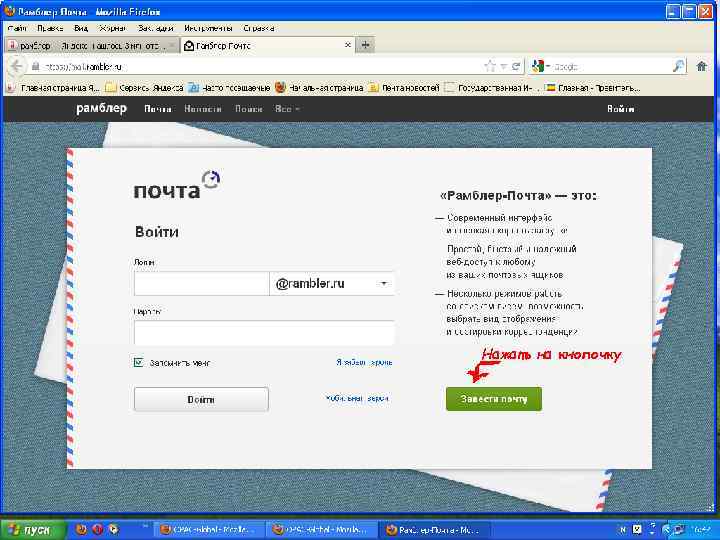Click Войти link in top right header
This screenshot has height=540, width=720.
[620, 109]
